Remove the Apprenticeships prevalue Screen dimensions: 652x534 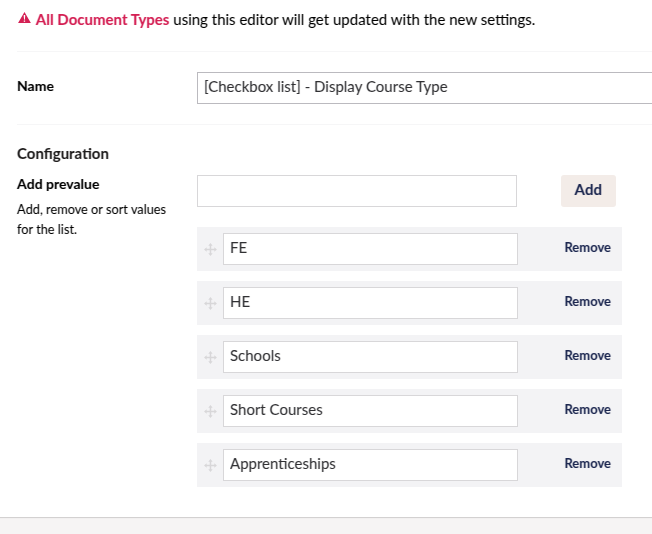coord(587,464)
